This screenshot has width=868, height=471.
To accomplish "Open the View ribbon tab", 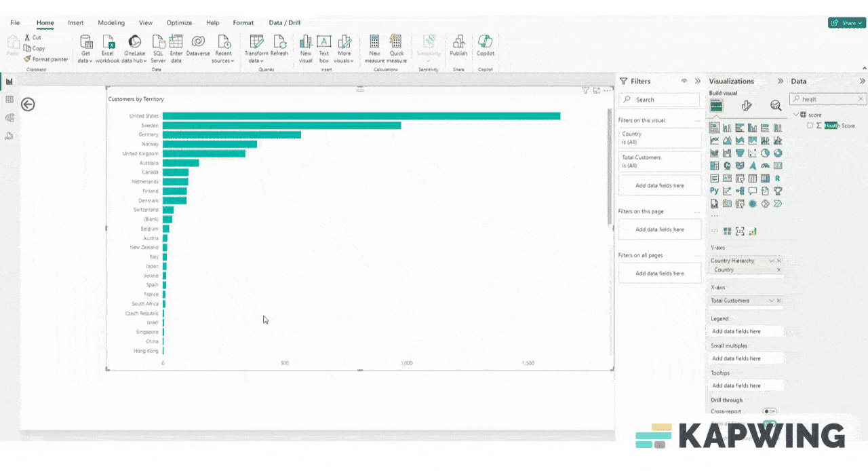I will coord(146,22).
